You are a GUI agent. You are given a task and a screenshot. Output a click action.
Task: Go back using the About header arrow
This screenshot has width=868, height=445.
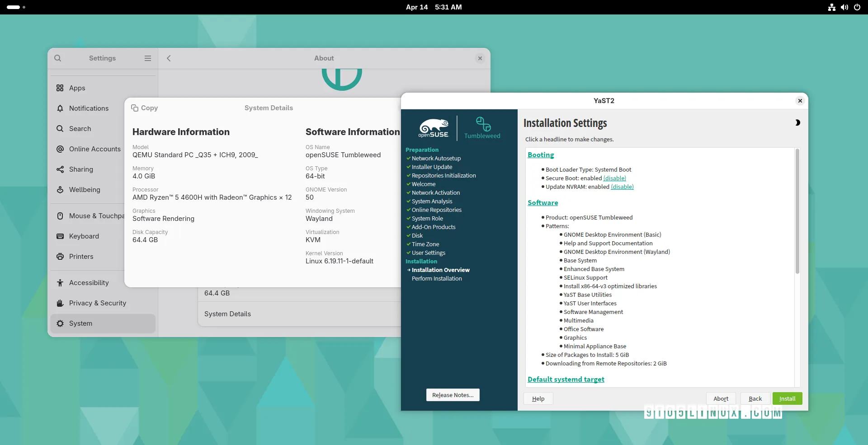click(x=169, y=58)
